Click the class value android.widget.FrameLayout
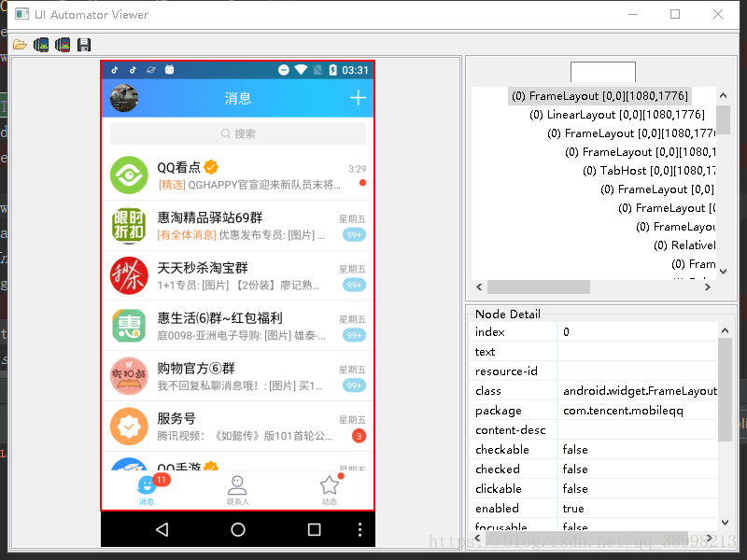The width and height of the screenshot is (747, 560). [640, 391]
